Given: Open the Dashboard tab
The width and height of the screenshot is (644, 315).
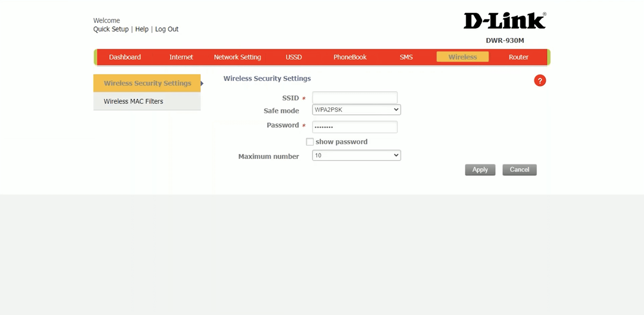Looking at the screenshot, I should pos(125,57).
